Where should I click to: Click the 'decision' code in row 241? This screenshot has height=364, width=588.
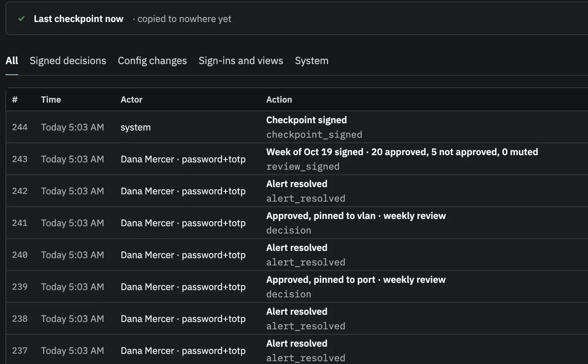(x=289, y=230)
